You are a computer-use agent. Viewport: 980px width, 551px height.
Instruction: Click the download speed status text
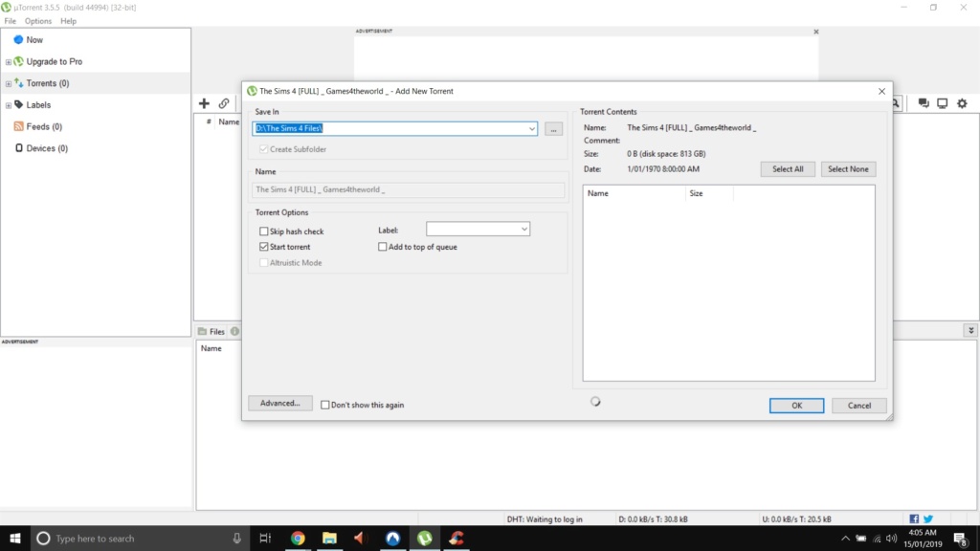(653, 519)
